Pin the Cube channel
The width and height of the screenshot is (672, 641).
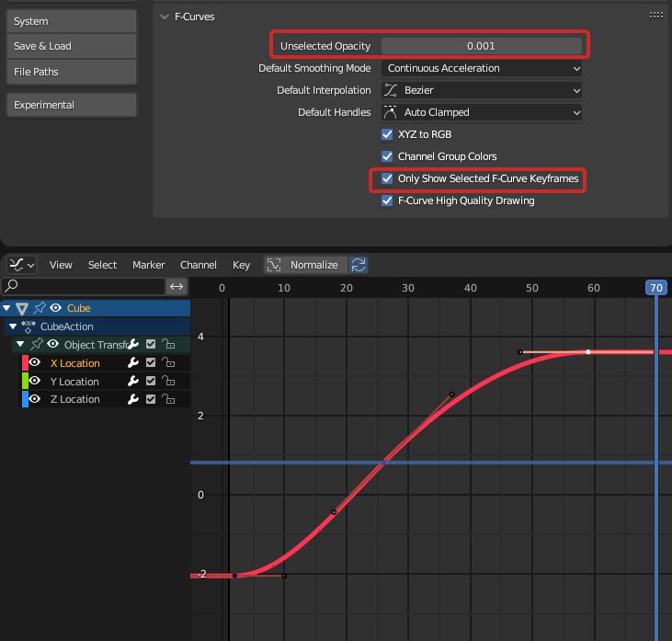[x=40, y=307]
